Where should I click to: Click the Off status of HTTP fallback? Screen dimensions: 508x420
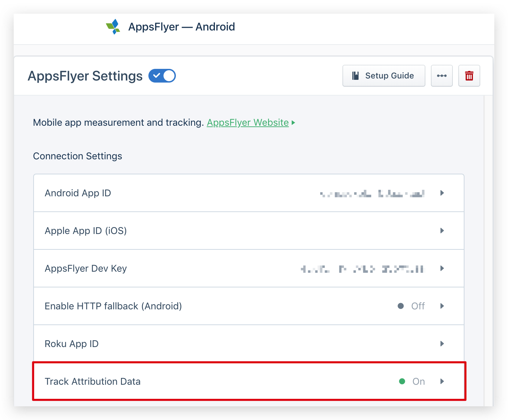(x=411, y=306)
